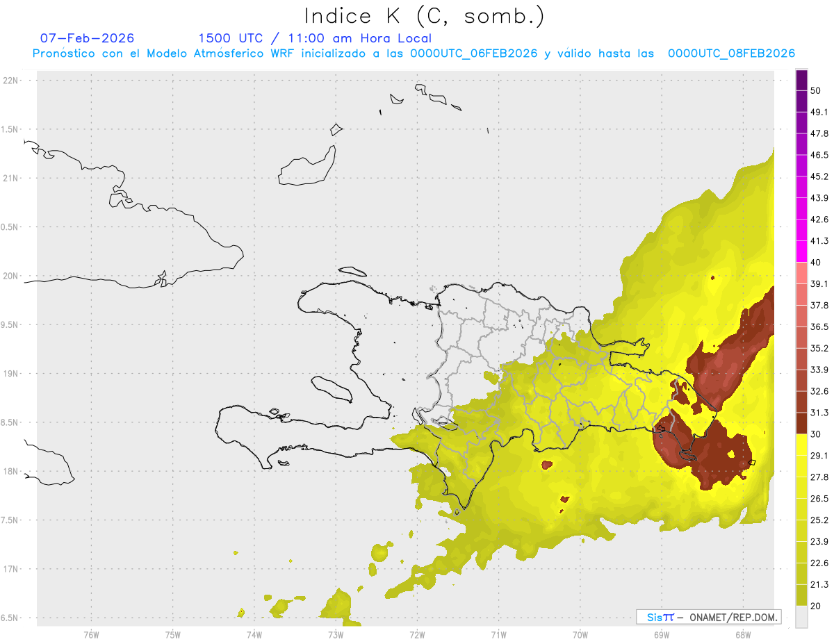Click the colorbar value 26.5
This screenshot has width=834, height=644.
pos(819,498)
